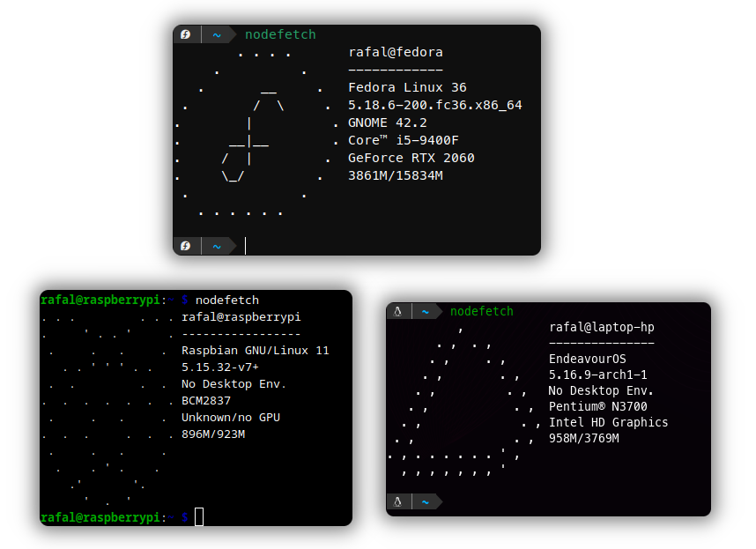Click the Fedora Linux 36 line
This screenshot has height=549, width=756.
(407, 87)
